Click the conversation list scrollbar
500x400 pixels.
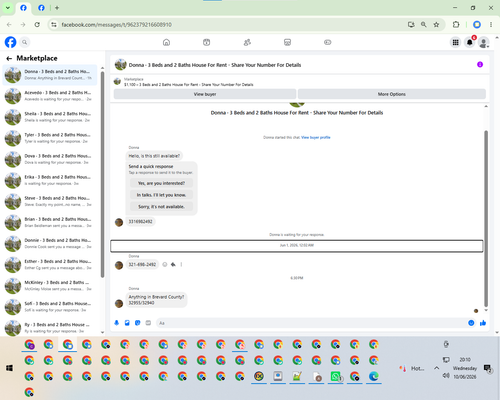pyautogui.click(x=102, y=174)
